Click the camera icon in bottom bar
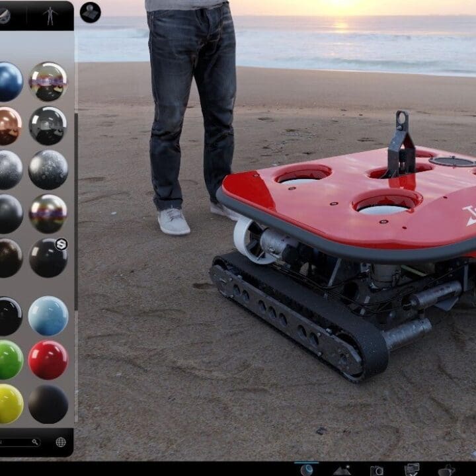 (377, 470)
